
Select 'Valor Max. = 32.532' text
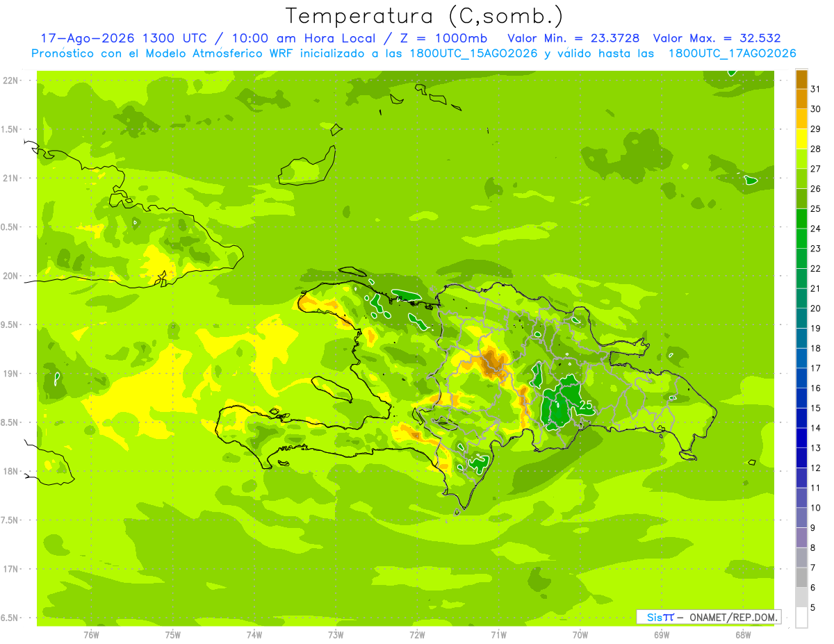[717, 38]
